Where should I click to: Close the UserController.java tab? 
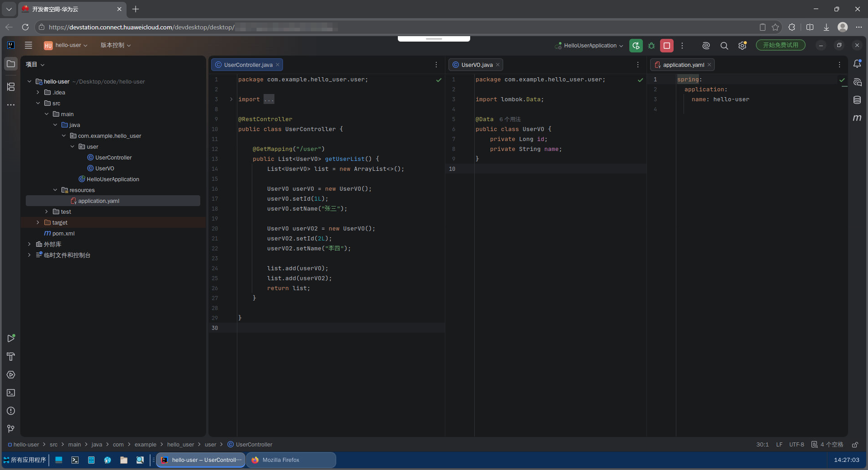278,65
